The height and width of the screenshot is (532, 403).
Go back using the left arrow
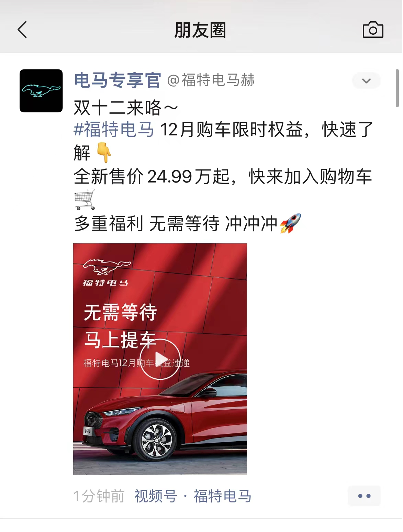tap(22, 30)
